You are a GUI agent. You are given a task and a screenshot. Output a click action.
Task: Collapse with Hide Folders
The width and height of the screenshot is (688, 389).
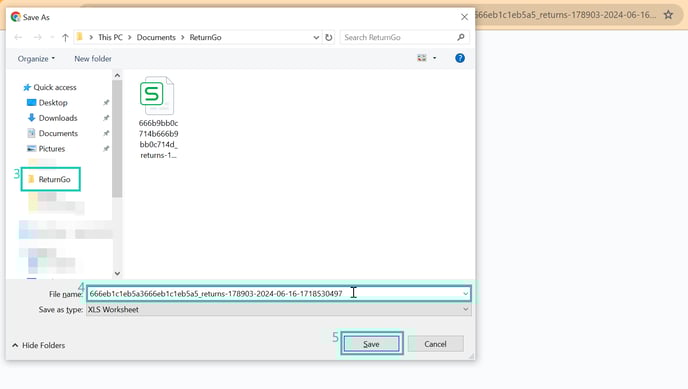[x=39, y=346]
